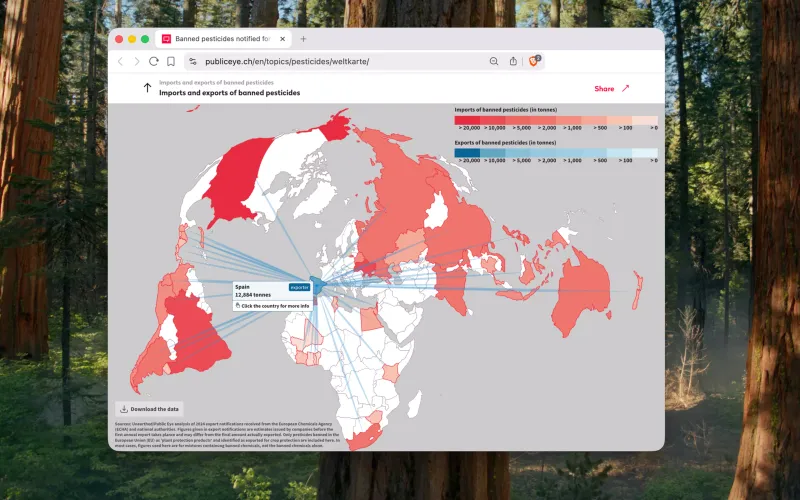This screenshot has height=500, width=800.
Task: Open the Brave Shields lion icon
Action: (534, 61)
